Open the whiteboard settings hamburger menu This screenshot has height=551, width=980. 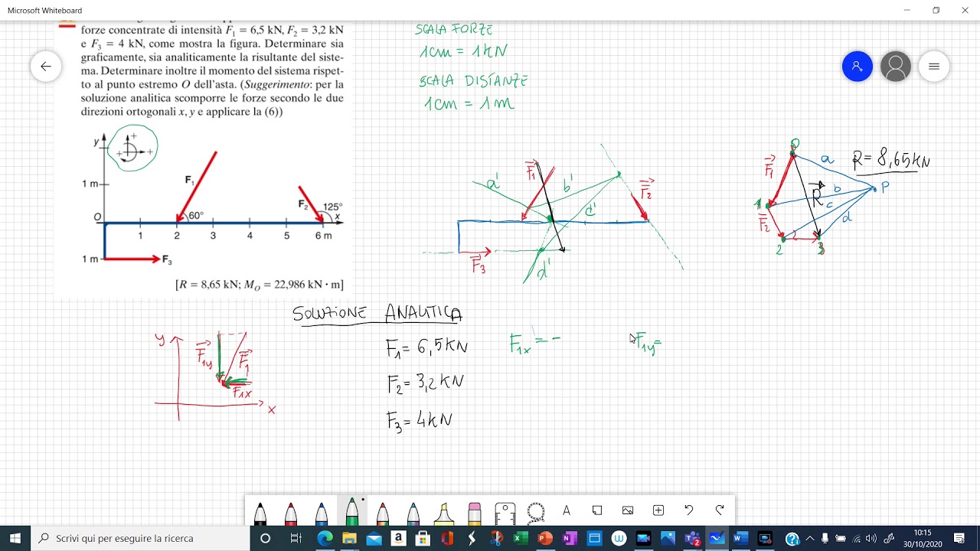pyautogui.click(x=934, y=67)
